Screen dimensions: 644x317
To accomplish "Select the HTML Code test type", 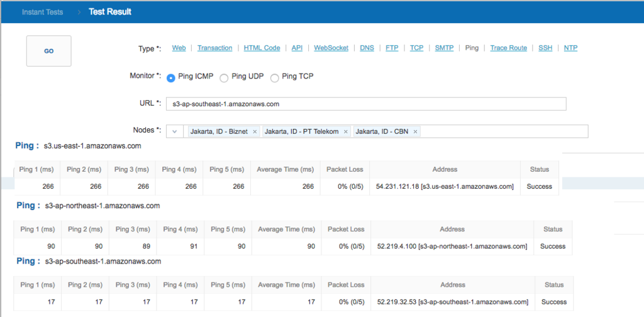I will point(262,48).
